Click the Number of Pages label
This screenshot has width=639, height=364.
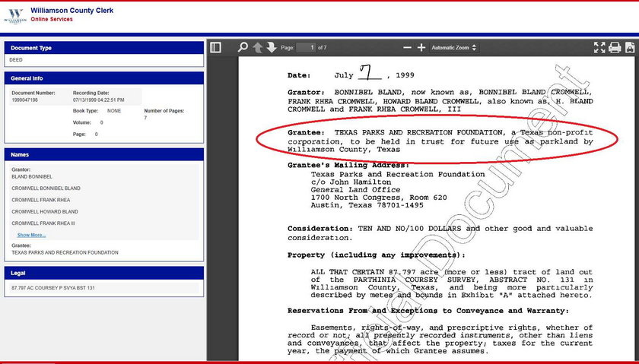pos(164,111)
